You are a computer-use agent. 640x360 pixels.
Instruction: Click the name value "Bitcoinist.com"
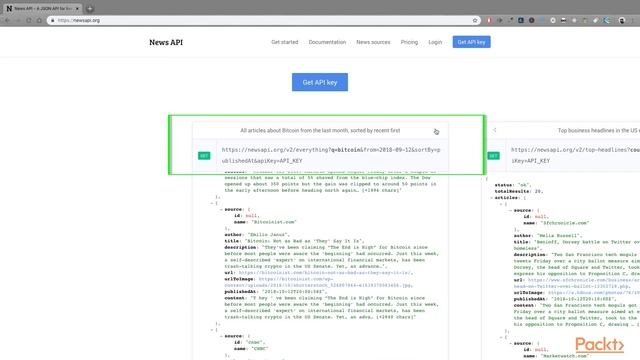[273, 222]
